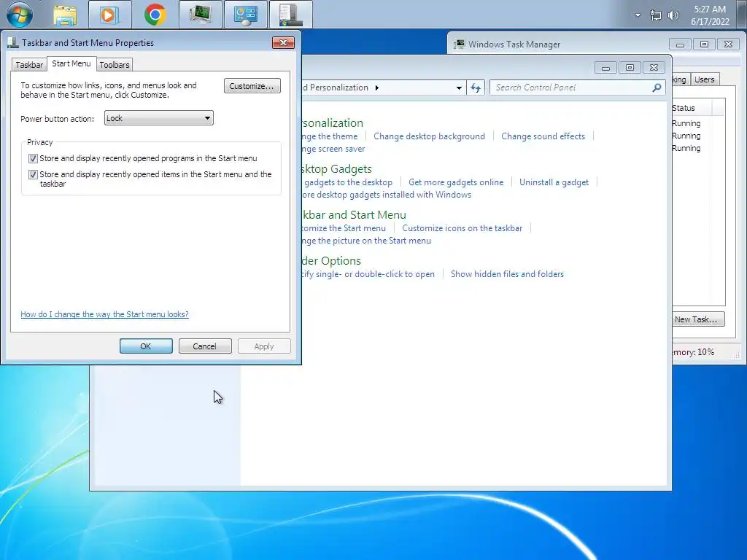Click the Windows Task Manager title icon

(460, 44)
